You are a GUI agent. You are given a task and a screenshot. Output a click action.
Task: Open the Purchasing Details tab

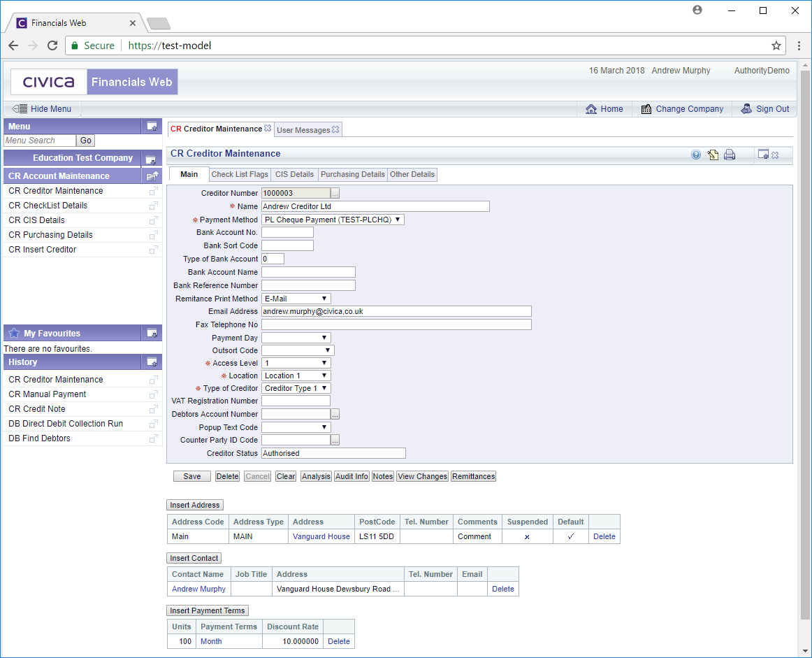point(352,174)
